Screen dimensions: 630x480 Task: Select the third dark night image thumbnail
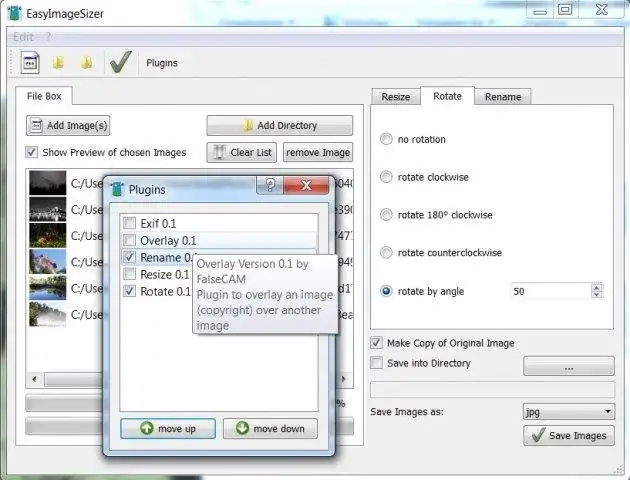(x=47, y=235)
